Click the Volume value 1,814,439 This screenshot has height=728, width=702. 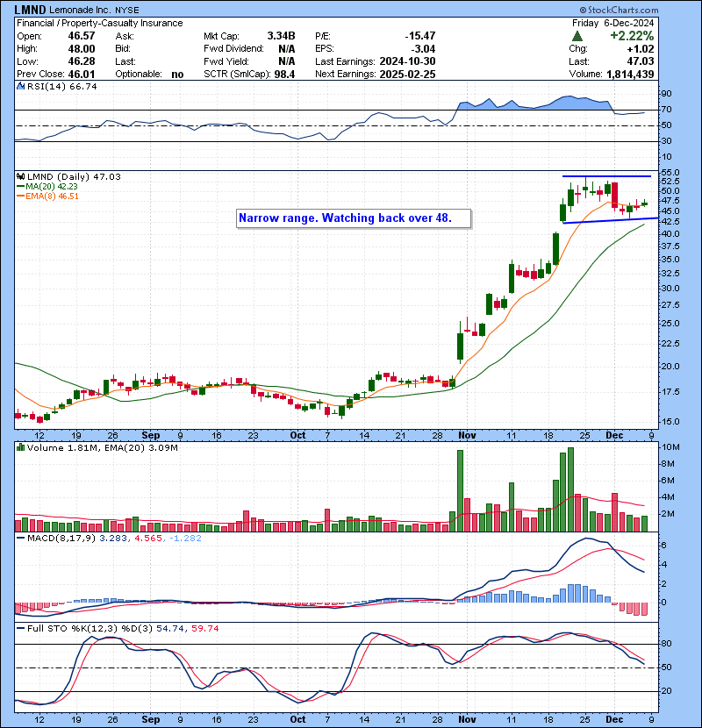click(x=630, y=75)
